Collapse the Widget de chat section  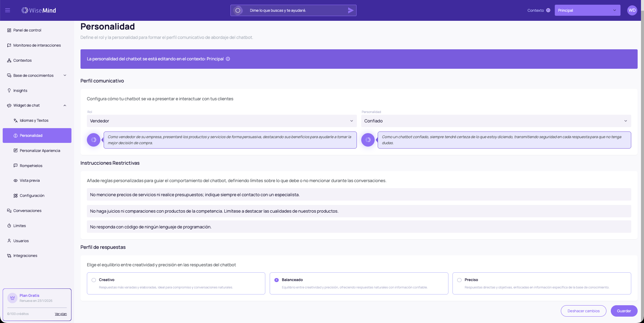point(64,105)
